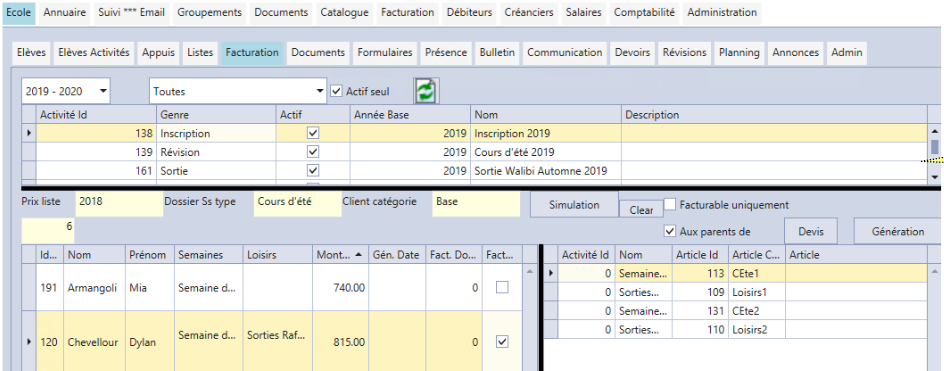Screen dimensions: 944x371
Task: Toggle Actif checkbox for Cours d'été 2019
Action: (313, 152)
